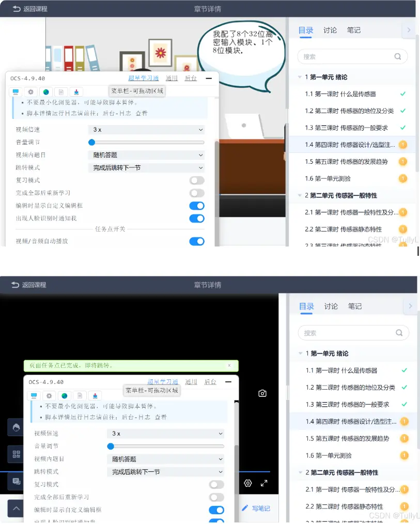Open the 视频倍速 dropdown in the upper OCS panel
The height and width of the screenshot is (524, 420).
(x=146, y=130)
